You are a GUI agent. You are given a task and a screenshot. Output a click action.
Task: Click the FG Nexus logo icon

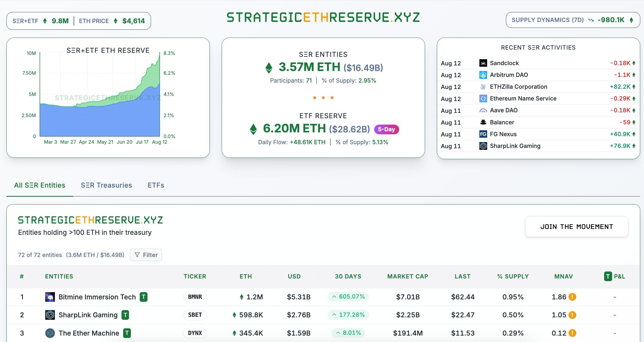click(483, 134)
